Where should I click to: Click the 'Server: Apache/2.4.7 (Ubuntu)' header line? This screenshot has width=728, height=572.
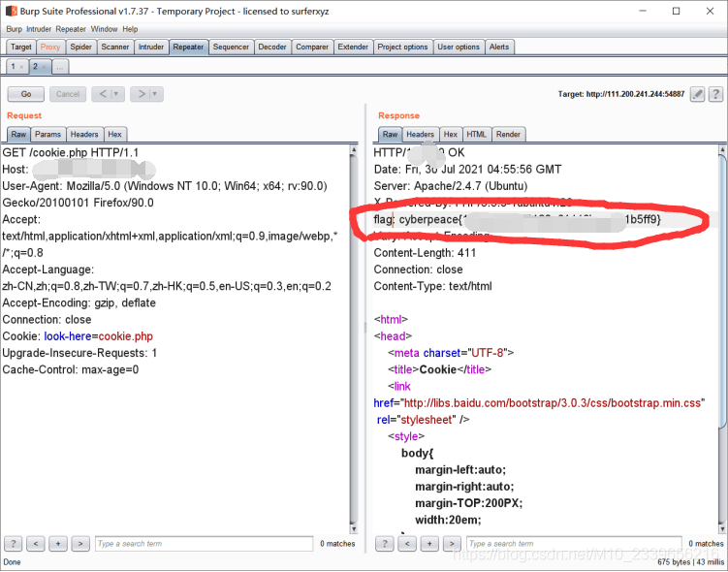click(451, 186)
